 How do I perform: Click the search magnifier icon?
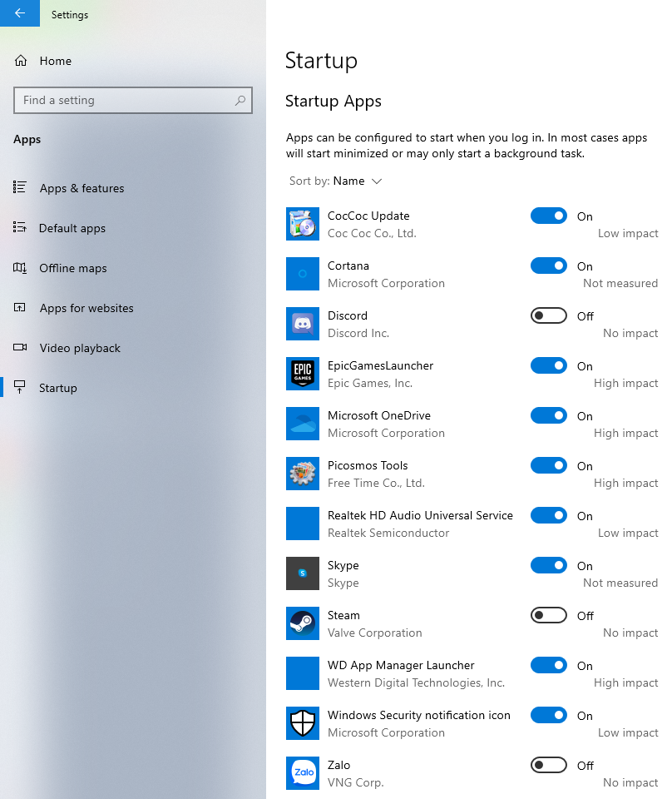(240, 101)
